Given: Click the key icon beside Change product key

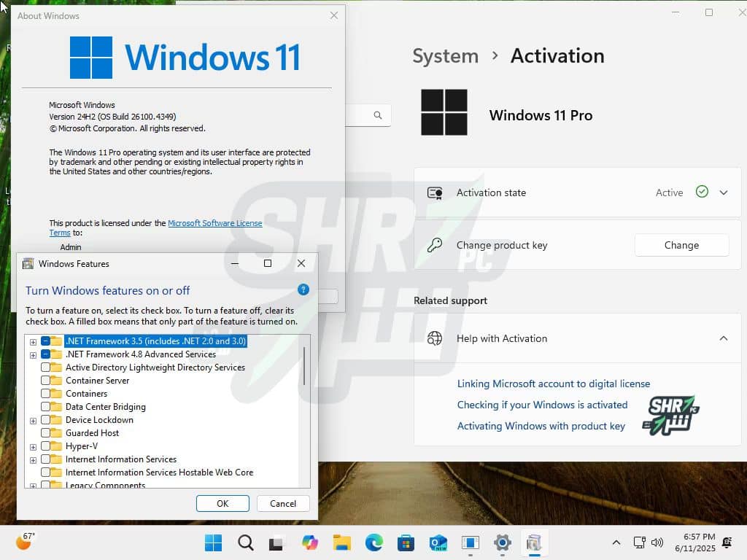Looking at the screenshot, I should click(x=435, y=245).
